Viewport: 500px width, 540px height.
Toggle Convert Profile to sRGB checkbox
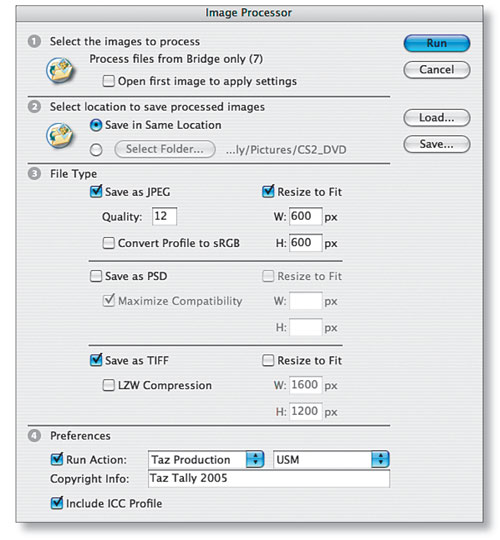click(108, 243)
